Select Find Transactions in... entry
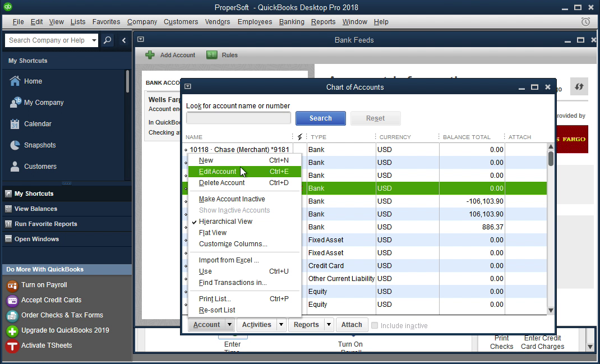Viewport: 600px width, 364px height. (x=233, y=283)
